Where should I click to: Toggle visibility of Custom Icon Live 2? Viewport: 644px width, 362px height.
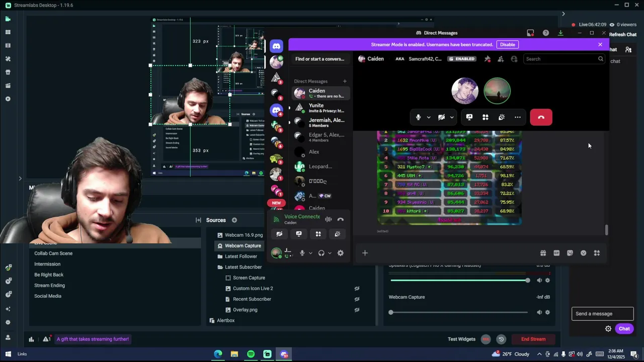point(357,289)
